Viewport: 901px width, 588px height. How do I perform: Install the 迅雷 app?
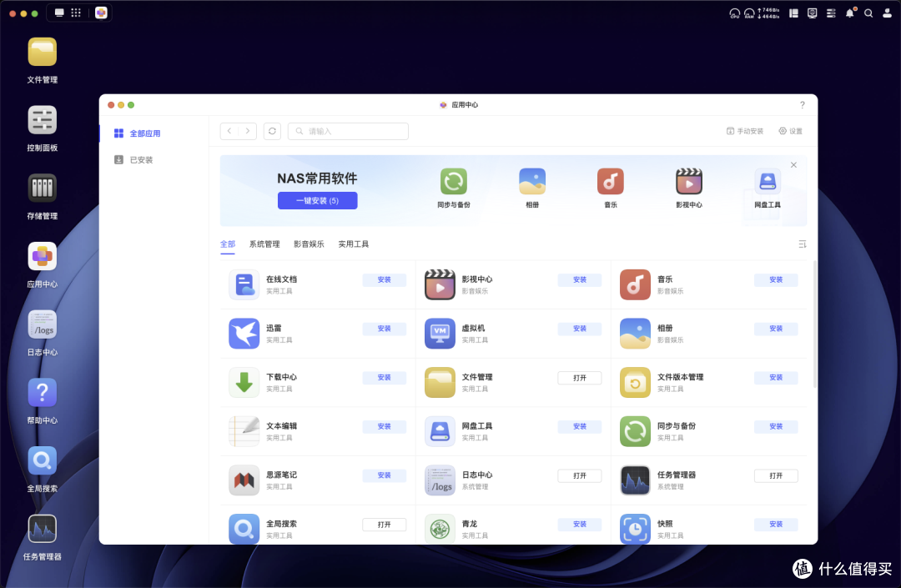[384, 329]
